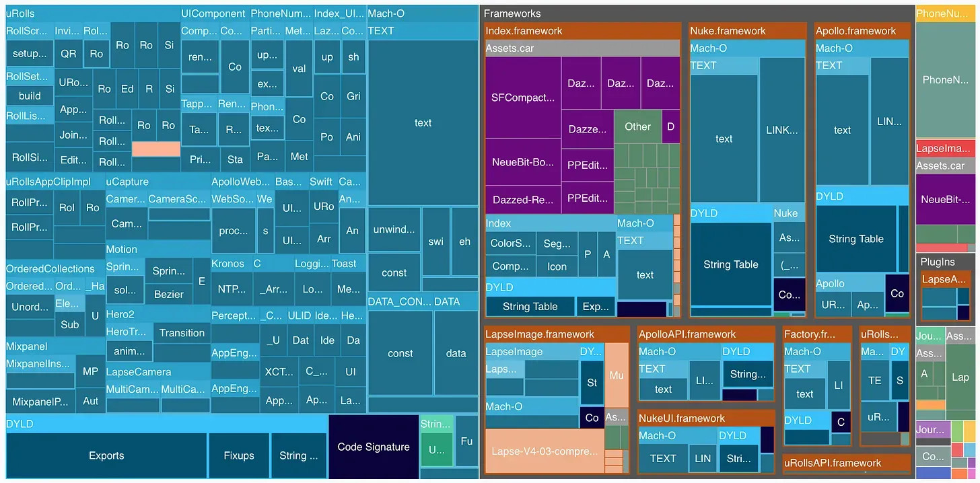Select the 'Arr' cell under Swift
980x483 pixels.
[x=324, y=239]
